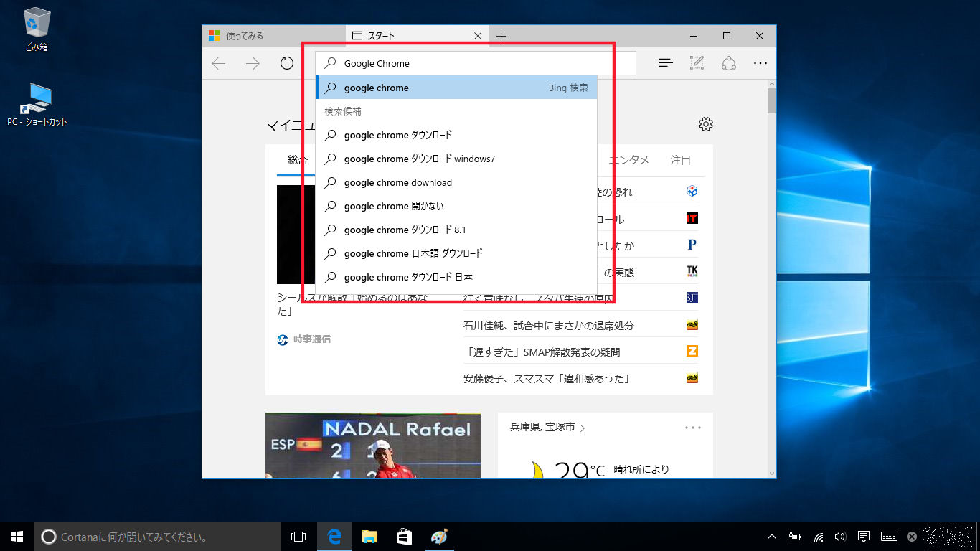This screenshot has height=551, width=980.
Task: Click the Cortana search box
Action: coord(158,537)
